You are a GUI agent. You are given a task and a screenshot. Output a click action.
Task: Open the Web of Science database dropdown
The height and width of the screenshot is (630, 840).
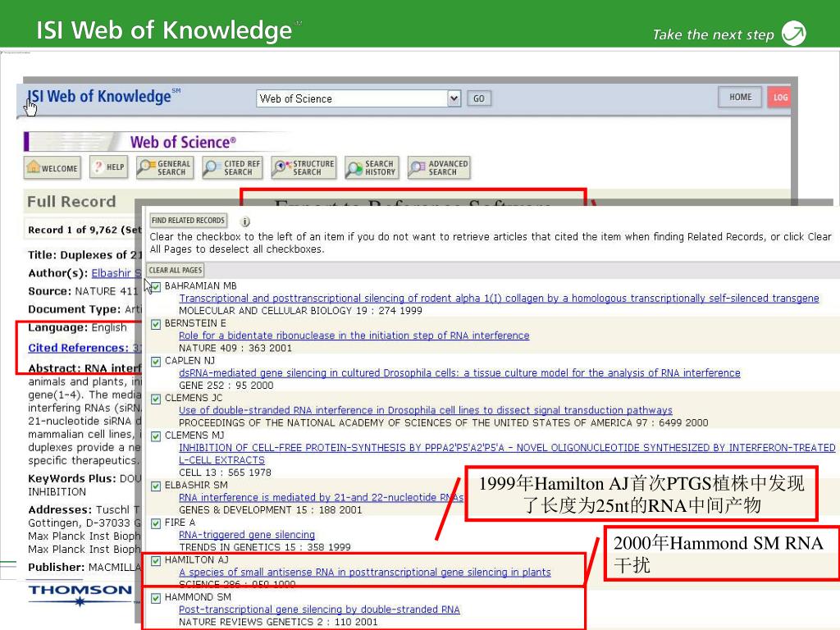(454, 98)
